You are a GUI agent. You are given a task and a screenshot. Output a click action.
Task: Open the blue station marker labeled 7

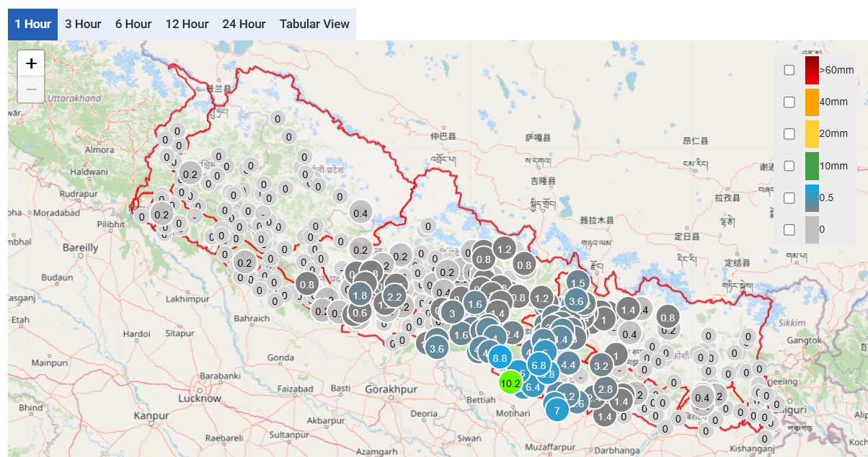[x=557, y=410]
